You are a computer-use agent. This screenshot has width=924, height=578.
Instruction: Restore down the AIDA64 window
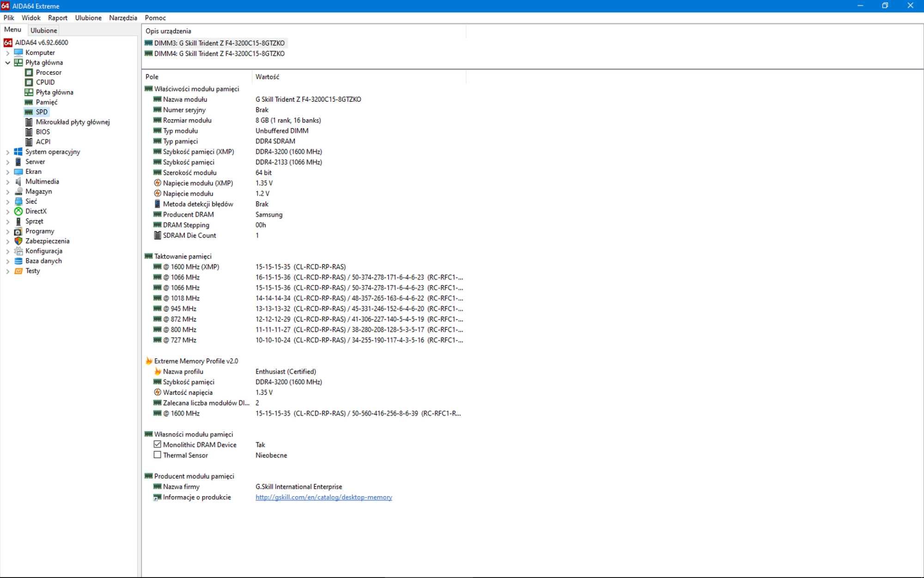click(885, 6)
